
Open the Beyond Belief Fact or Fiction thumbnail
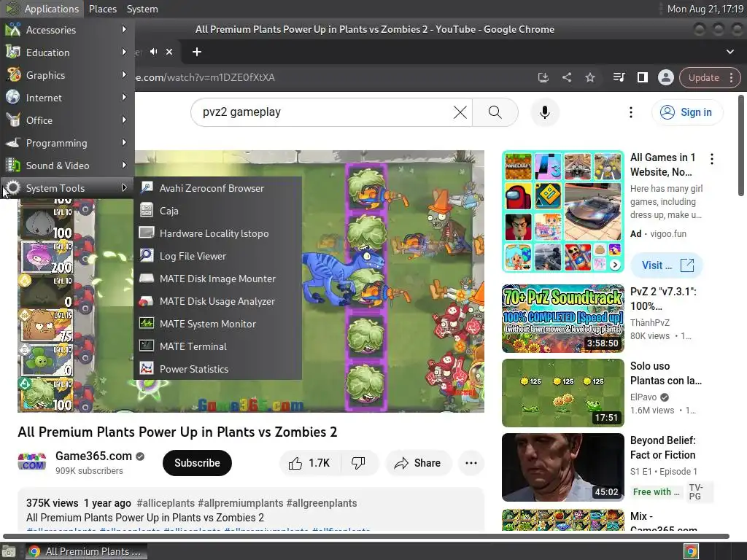pyautogui.click(x=563, y=467)
